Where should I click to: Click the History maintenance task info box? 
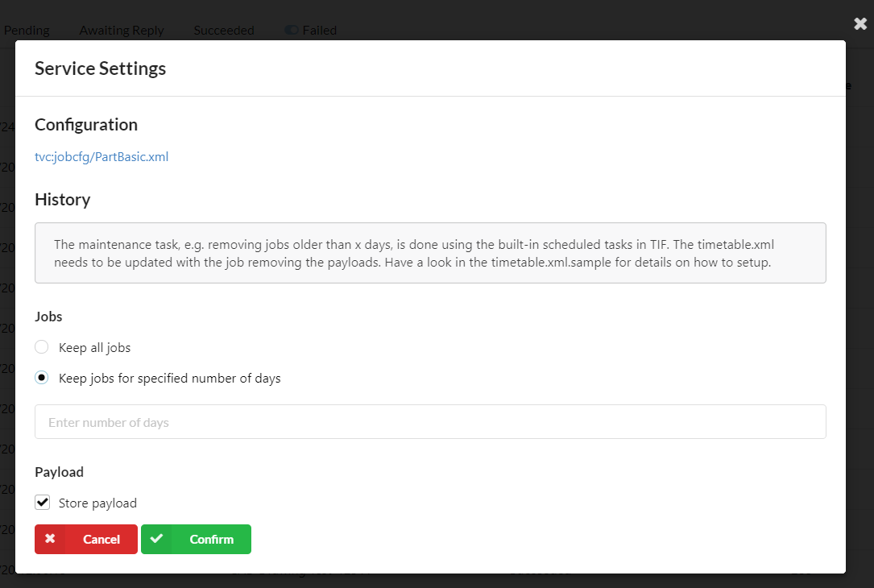[430, 253]
